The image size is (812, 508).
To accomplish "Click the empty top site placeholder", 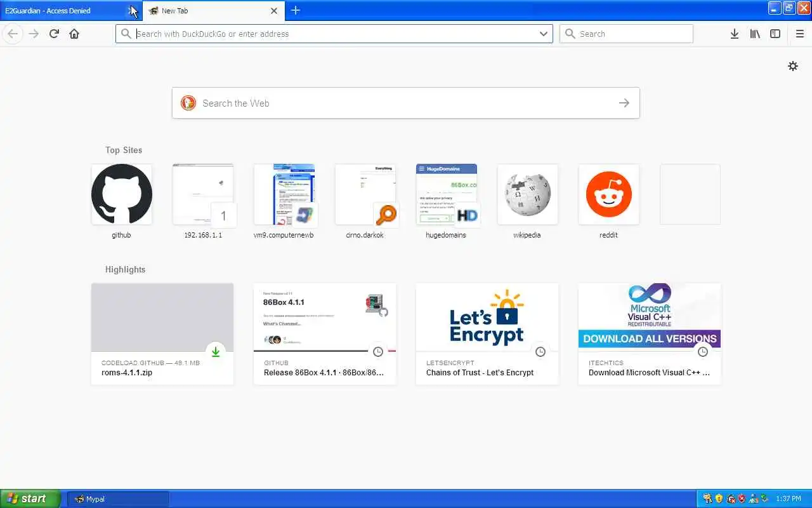I will tap(690, 194).
